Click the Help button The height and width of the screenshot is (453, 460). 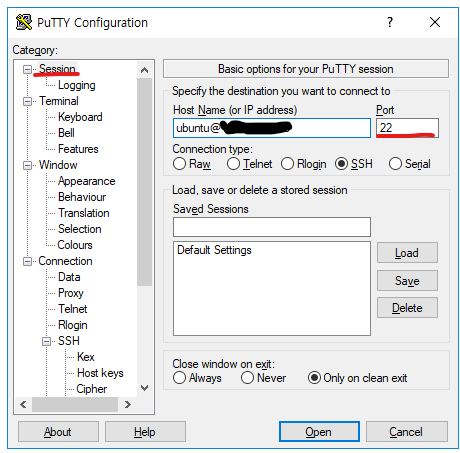point(145,432)
